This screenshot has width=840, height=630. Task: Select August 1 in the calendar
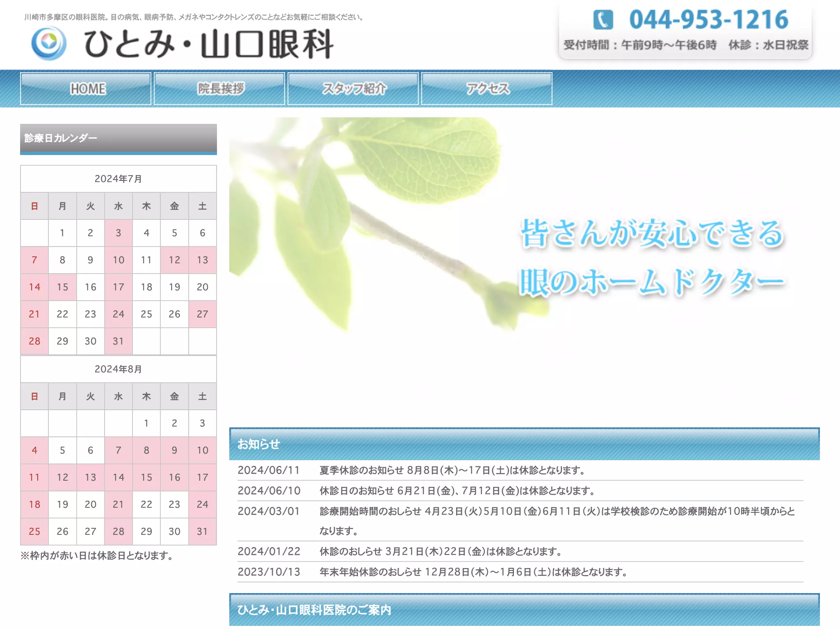coord(146,423)
